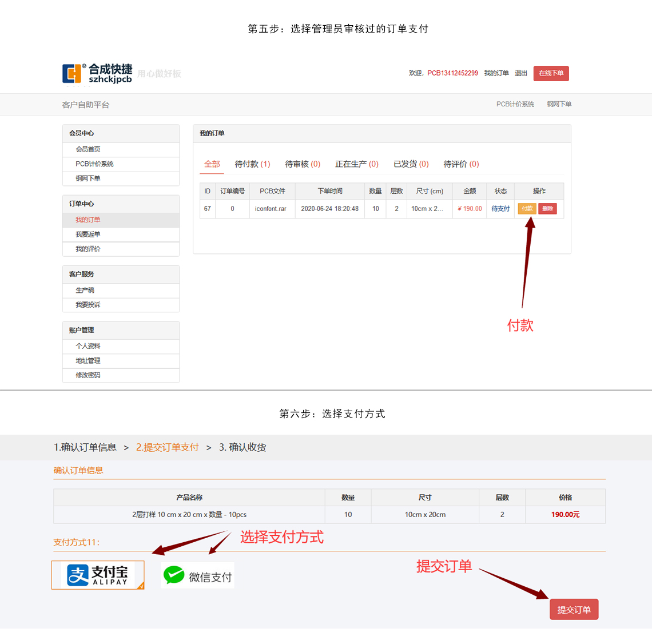The image size is (652, 644).
Task: Select the Alipay payment option
Action: click(x=98, y=575)
